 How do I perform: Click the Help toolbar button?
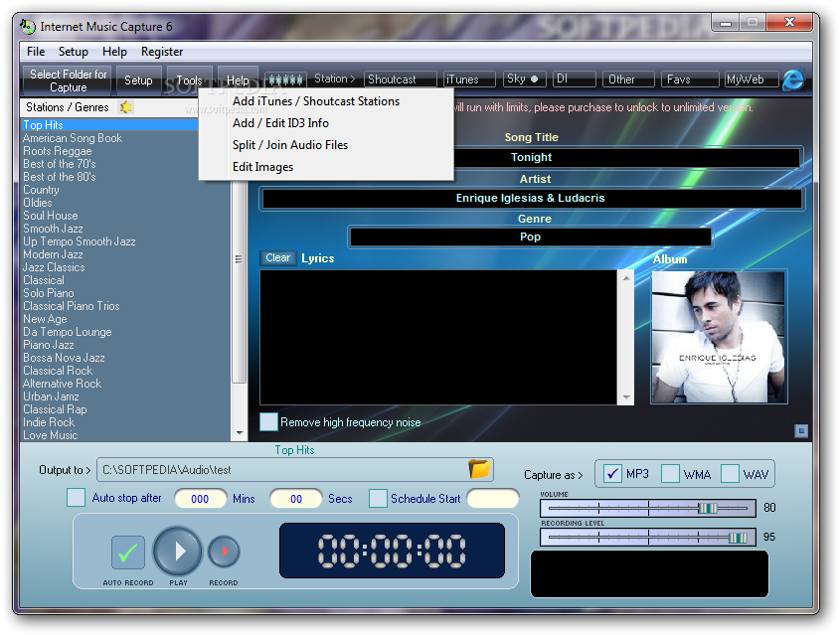pyautogui.click(x=238, y=80)
